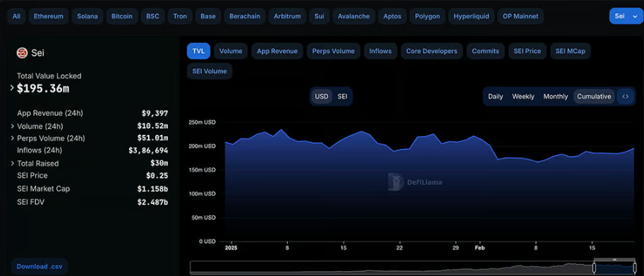The height and width of the screenshot is (276, 644).
Task: Click the Sei logo icon
Action: pos(22,53)
